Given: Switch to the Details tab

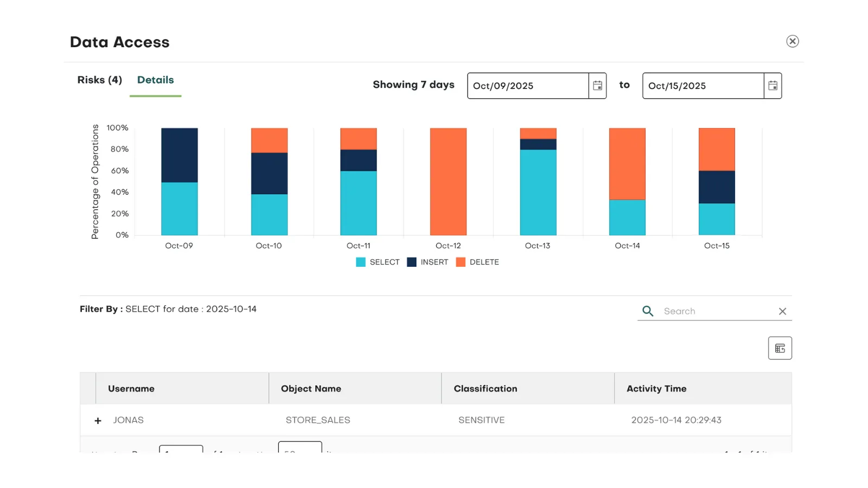Looking at the screenshot, I should click(155, 80).
